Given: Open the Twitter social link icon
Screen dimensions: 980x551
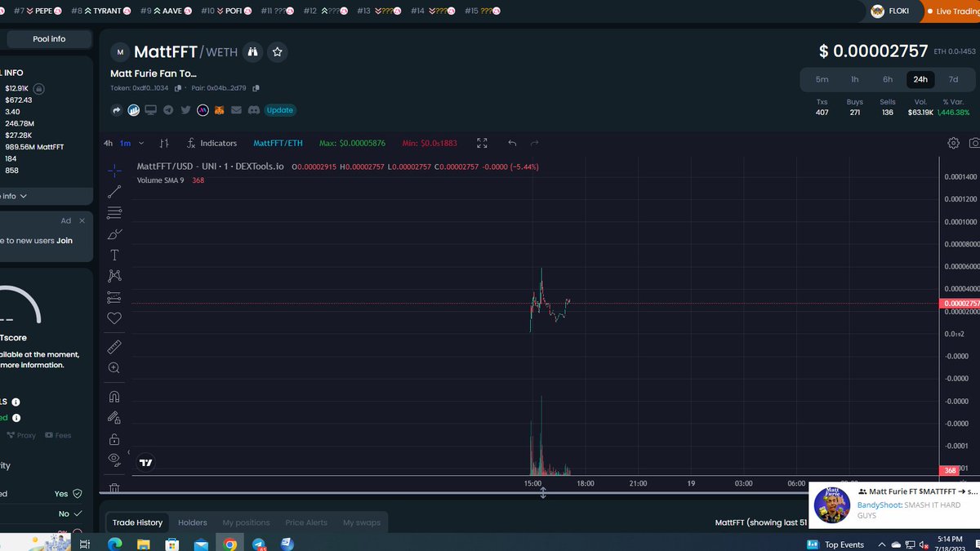Looking at the screenshot, I should (185, 110).
